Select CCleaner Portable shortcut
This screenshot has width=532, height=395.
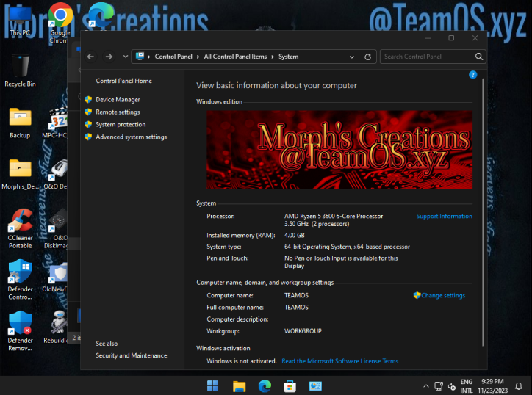click(20, 230)
